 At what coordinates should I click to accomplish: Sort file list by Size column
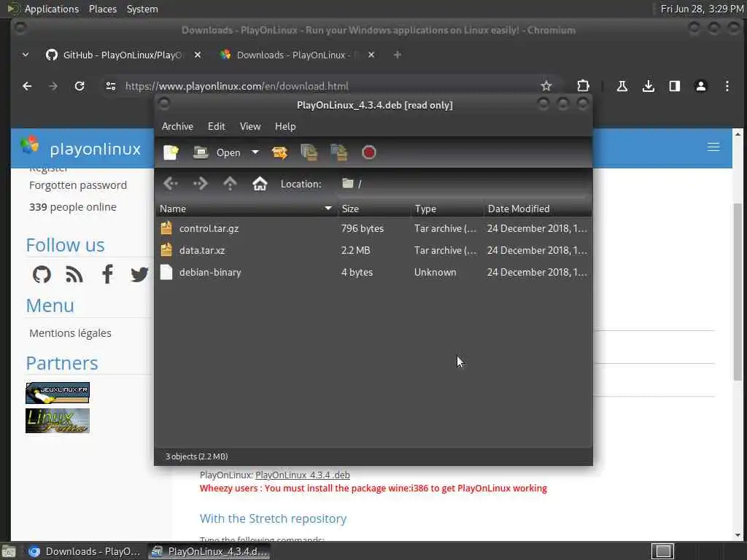(373, 209)
